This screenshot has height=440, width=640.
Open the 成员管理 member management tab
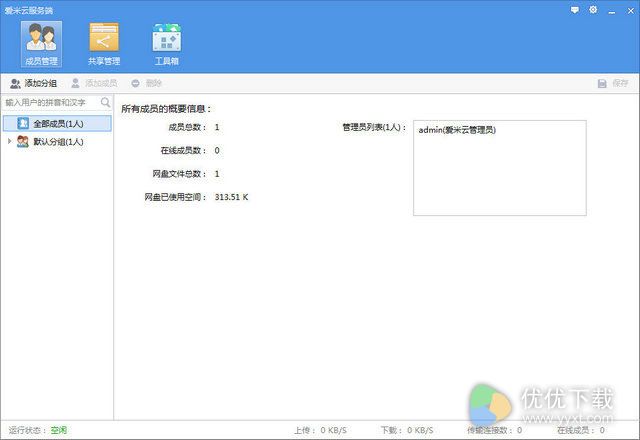(41, 44)
